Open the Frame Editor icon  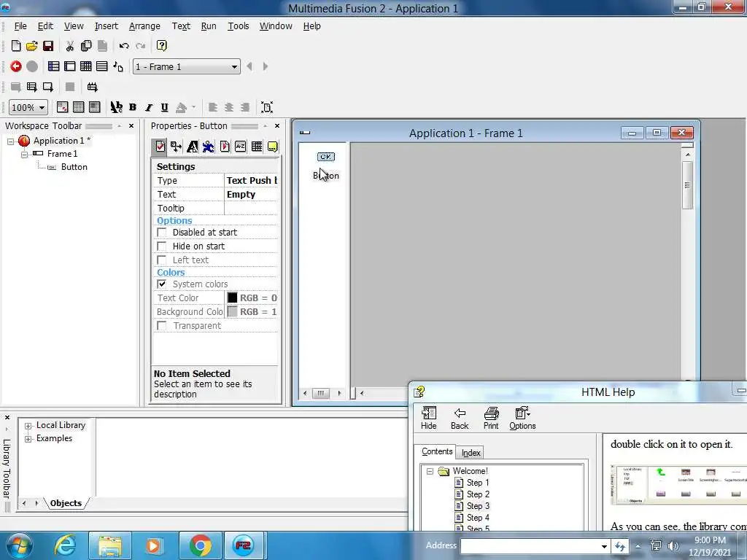[70, 66]
